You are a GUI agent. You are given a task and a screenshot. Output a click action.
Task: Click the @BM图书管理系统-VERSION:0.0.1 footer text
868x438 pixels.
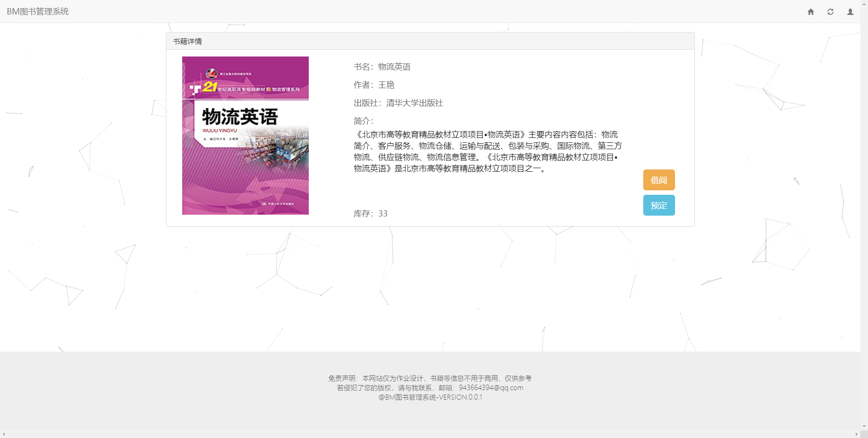click(430, 397)
